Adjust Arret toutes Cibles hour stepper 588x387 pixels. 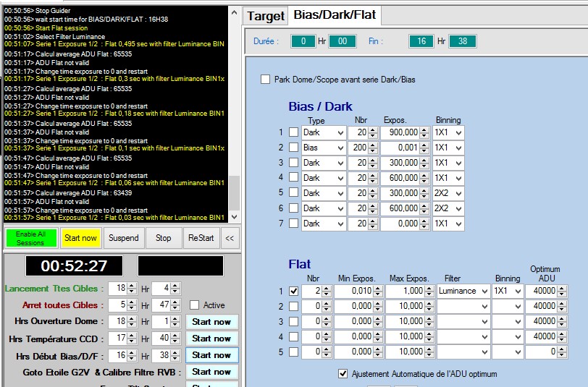(x=132, y=305)
